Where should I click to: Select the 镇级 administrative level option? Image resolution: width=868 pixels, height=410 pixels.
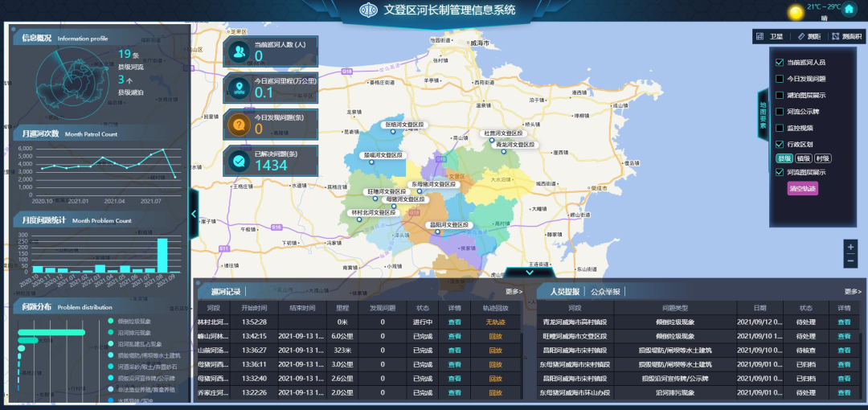click(x=802, y=158)
